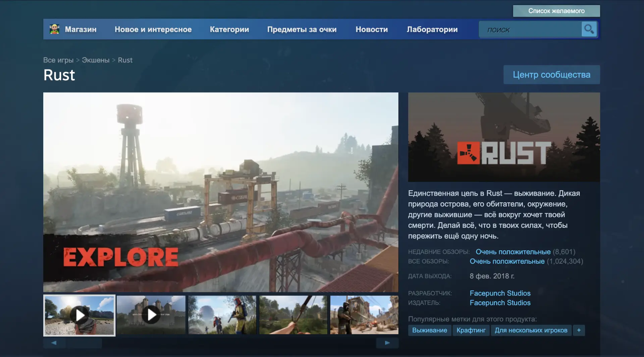Open the Лаборатории tab
644x357 pixels.
click(432, 29)
